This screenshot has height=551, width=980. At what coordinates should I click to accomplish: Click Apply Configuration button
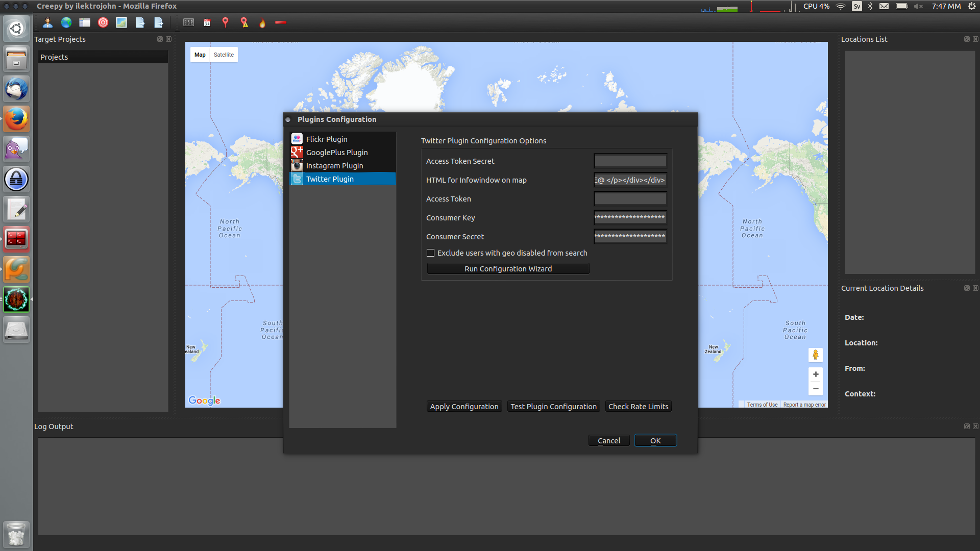click(x=464, y=406)
